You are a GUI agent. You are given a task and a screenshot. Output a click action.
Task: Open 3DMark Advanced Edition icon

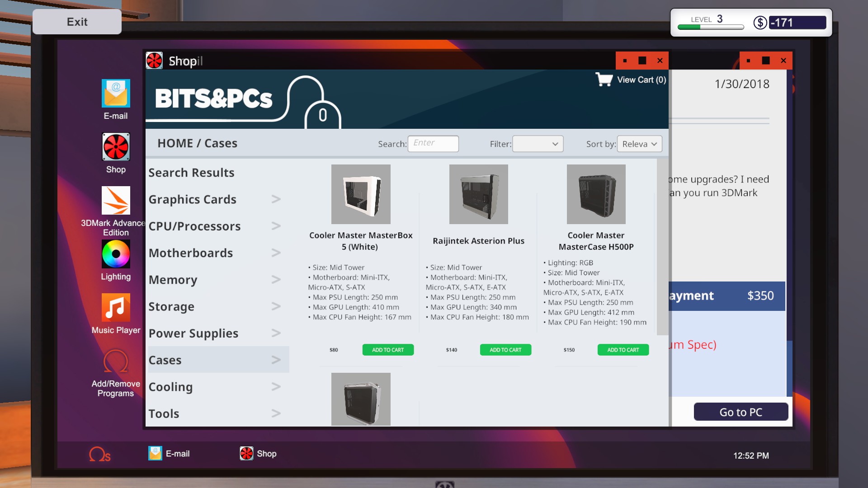click(116, 201)
